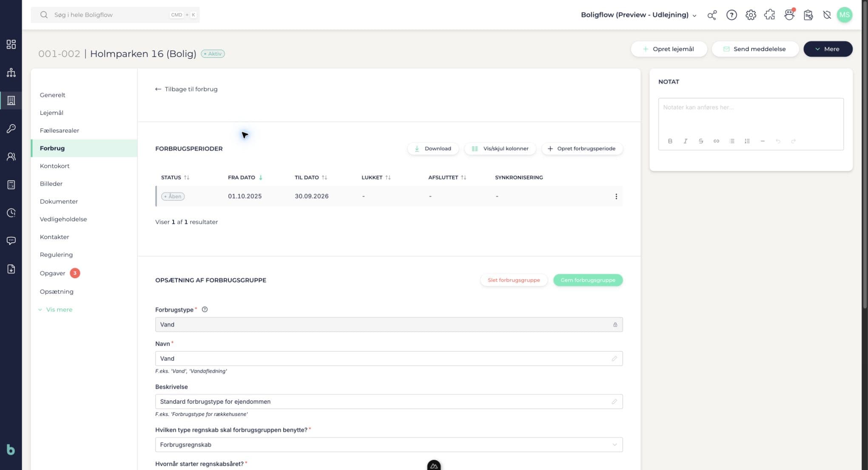Screen dimensions: 868x470
Task: Toggle strikethrough in note editor
Action: click(700, 141)
